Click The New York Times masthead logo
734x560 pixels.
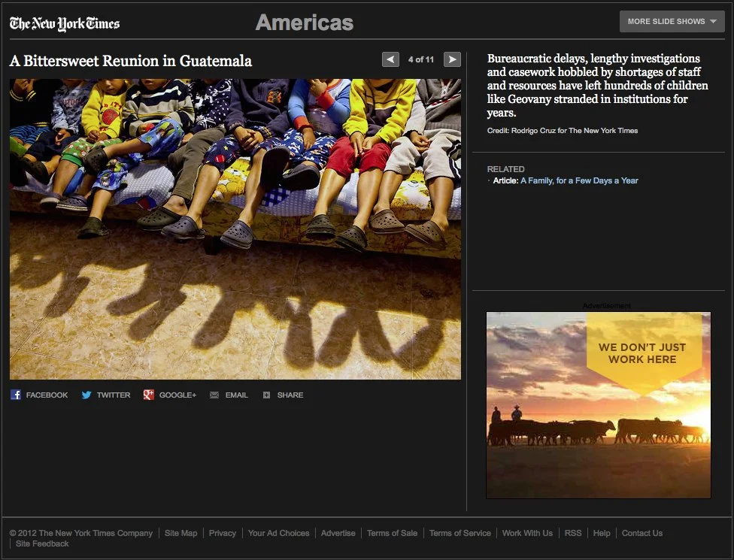click(x=64, y=23)
